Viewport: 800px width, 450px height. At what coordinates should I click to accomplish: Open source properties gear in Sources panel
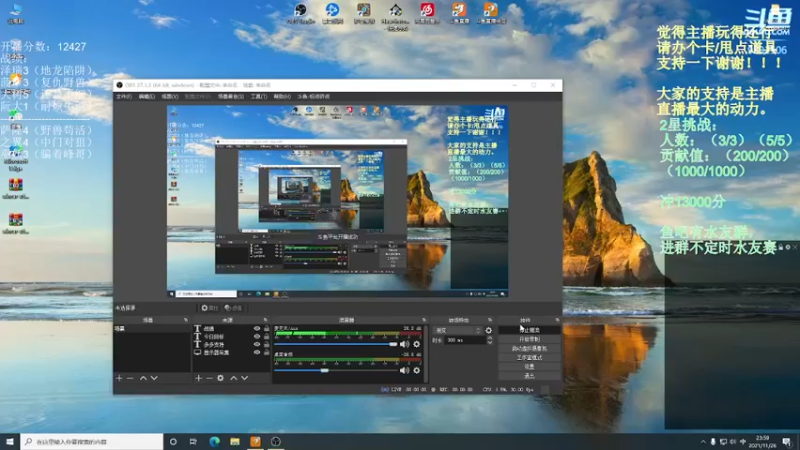click(220, 378)
